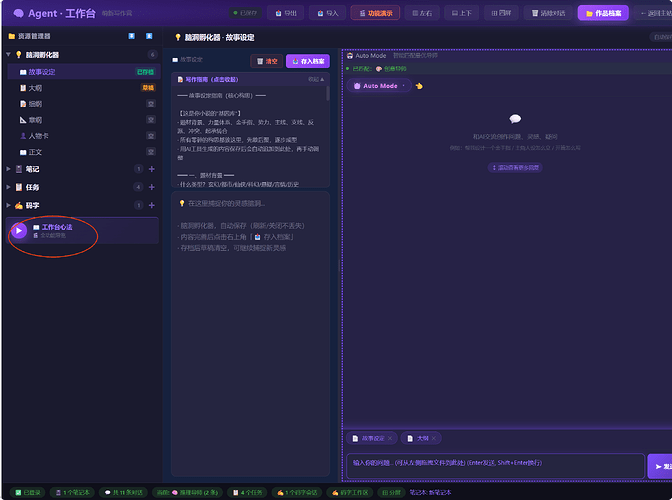Click the first blue icon in 资源管理器 header
The width and height of the screenshot is (672, 500).
pyautogui.click(x=132, y=36)
